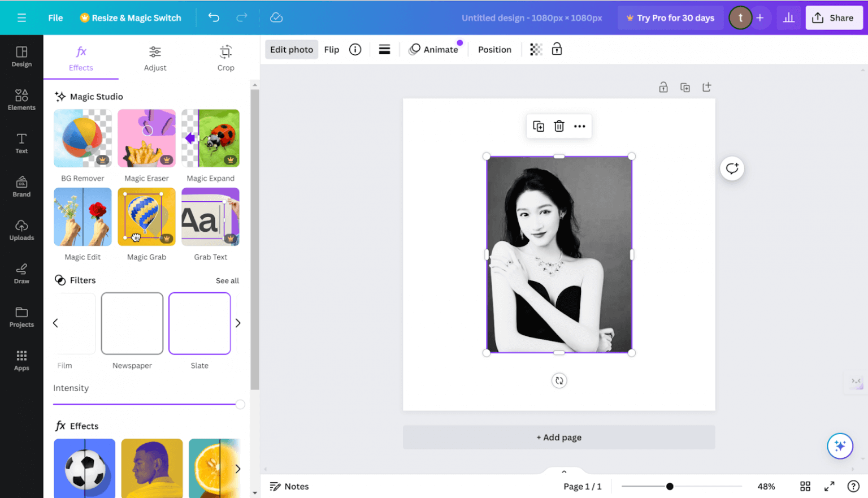Open the Uploads sidebar panel

point(21,230)
